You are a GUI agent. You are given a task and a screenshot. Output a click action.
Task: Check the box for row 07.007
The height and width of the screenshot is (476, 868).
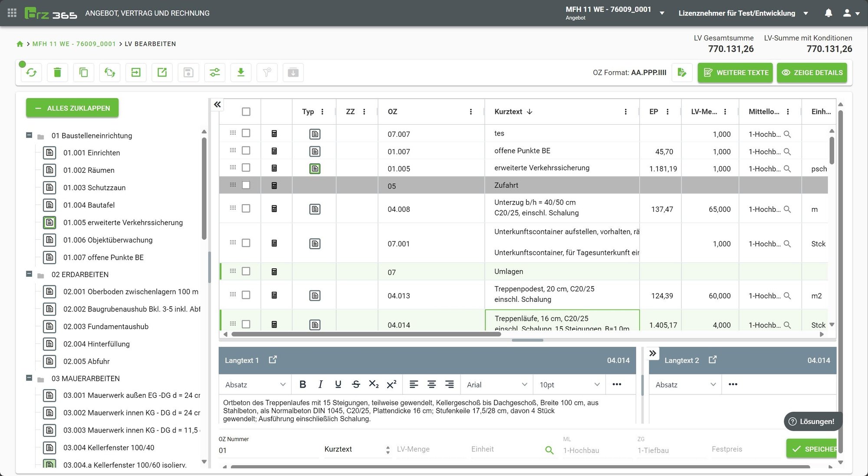pos(246,133)
